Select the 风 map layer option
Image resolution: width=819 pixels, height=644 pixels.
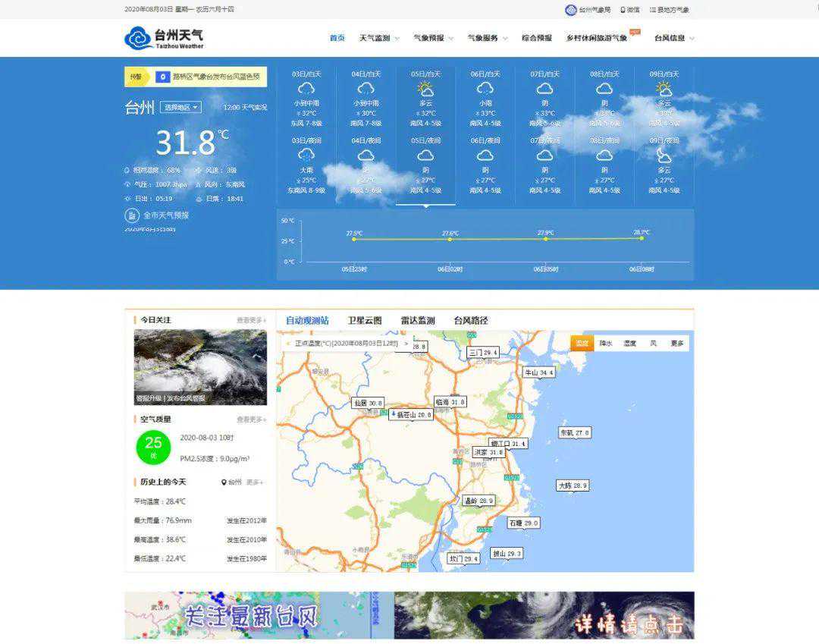pyautogui.click(x=653, y=344)
